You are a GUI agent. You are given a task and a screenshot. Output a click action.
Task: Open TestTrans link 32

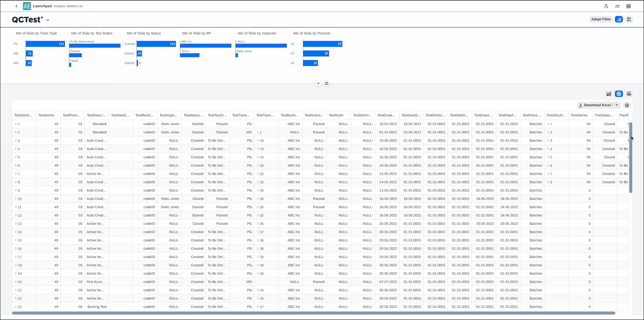coord(262,215)
